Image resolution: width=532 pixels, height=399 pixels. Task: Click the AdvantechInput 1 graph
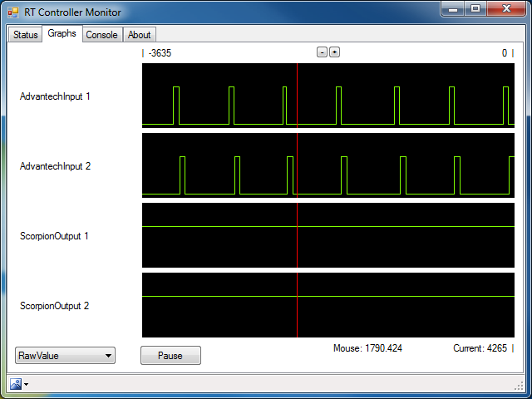click(x=328, y=96)
